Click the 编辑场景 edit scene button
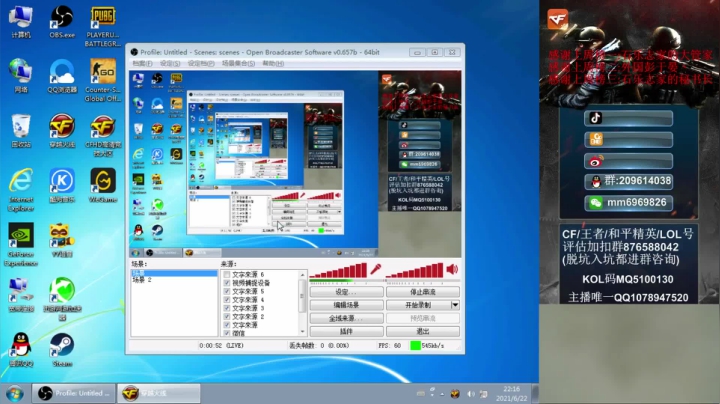The height and width of the screenshot is (404, 720). tap(346, 305)
